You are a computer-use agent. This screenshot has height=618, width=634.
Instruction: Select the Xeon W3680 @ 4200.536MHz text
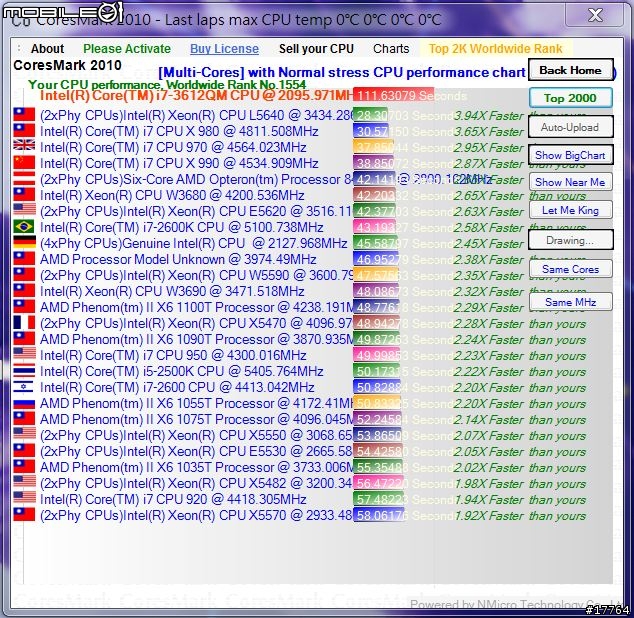coord(172,195)
